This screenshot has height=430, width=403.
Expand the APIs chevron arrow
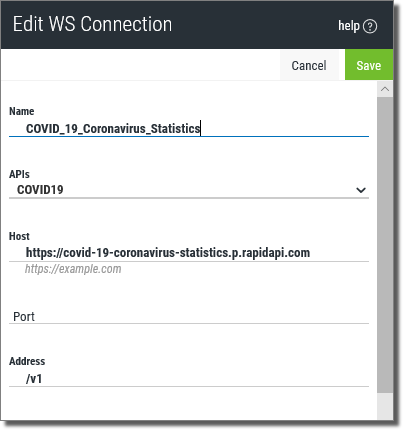(x=361, y=190)
